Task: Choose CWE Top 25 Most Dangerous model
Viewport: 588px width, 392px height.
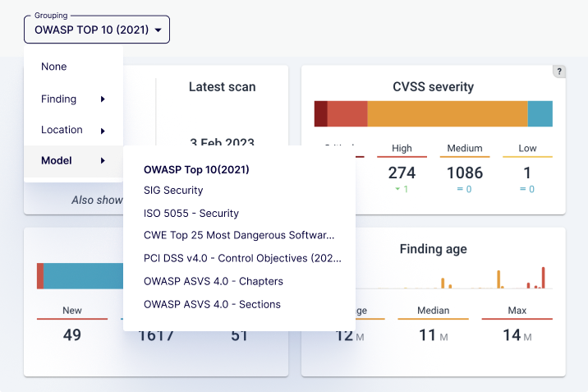Action: [x=239, y=235]
